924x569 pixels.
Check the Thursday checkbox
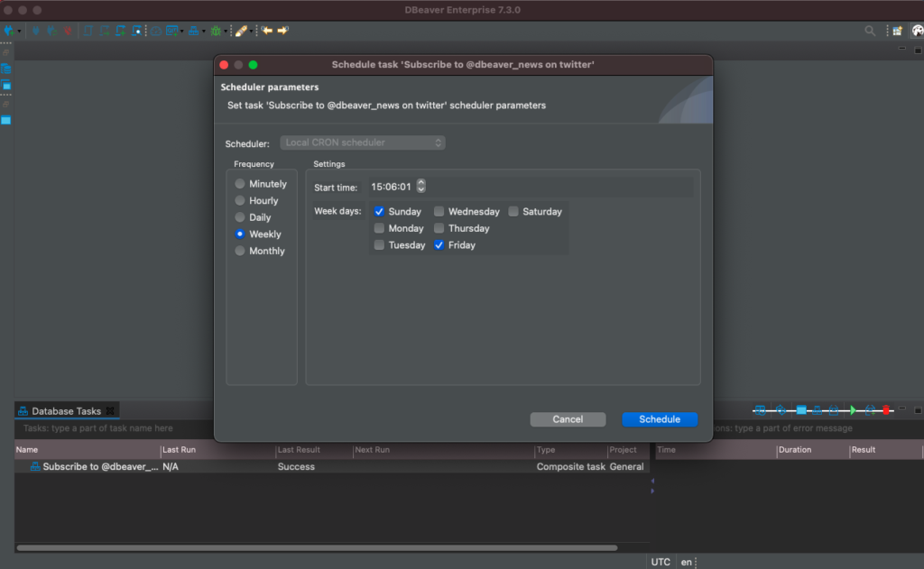click(439, 228)
